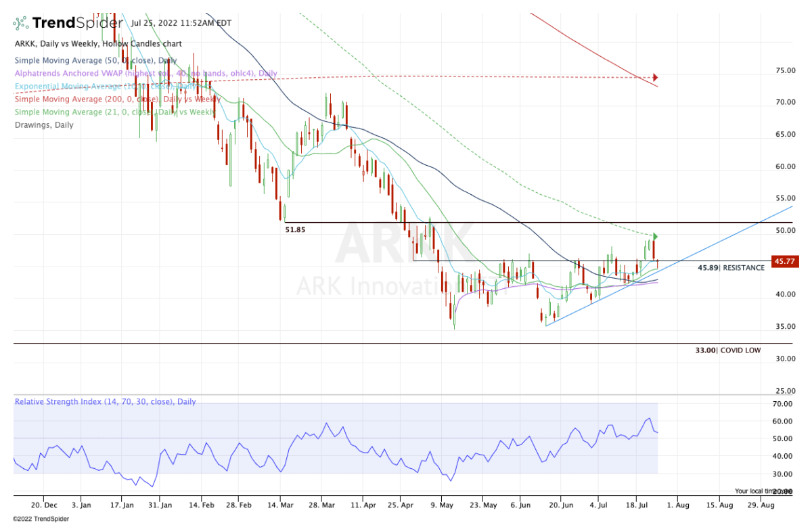Click the 45.89 RESISTANCE label
This screenshot has width=812, height=525.
731,268
